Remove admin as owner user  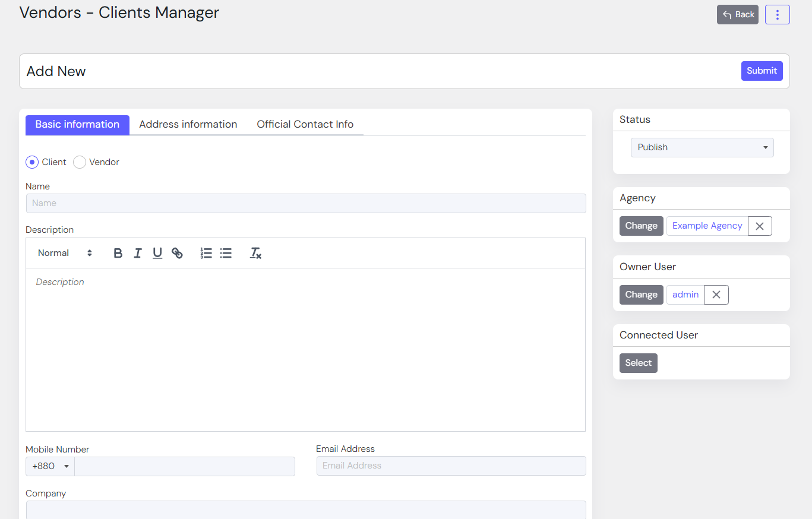(x=716, y=295)
